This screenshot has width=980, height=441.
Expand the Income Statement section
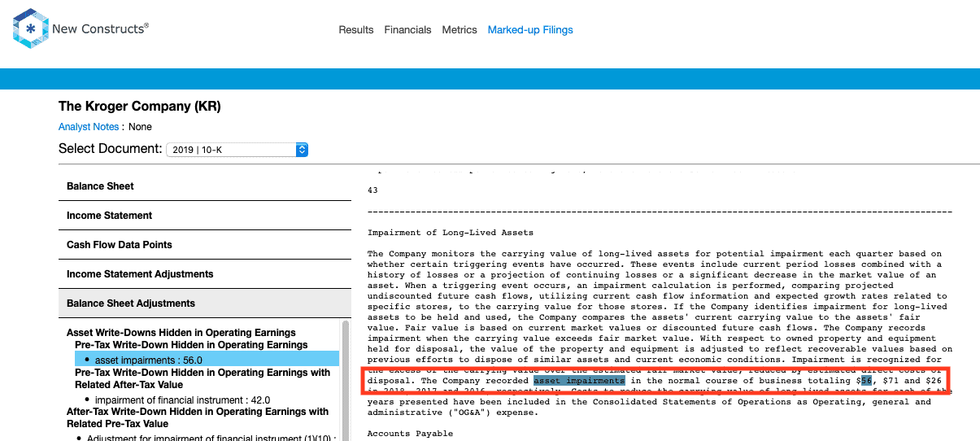click(x=205, y=216)
